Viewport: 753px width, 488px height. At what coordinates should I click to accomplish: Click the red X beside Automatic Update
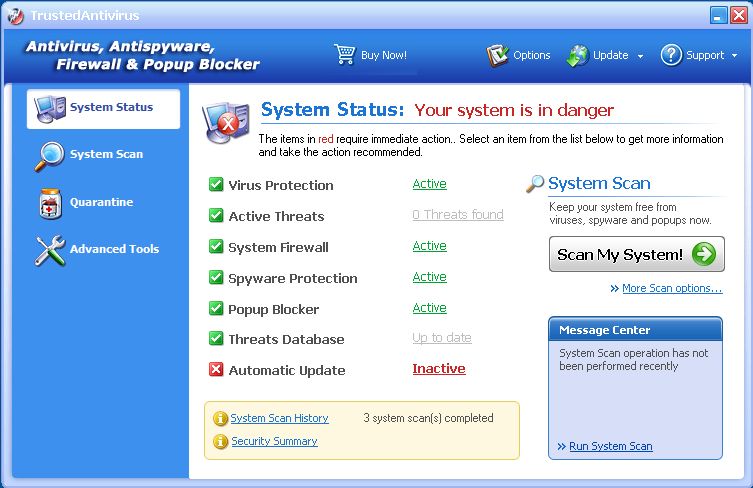click(216, 370)
